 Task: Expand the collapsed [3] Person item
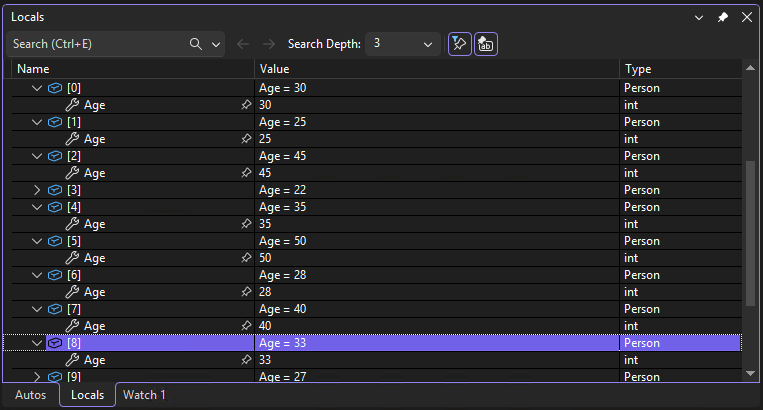[38, 190]
